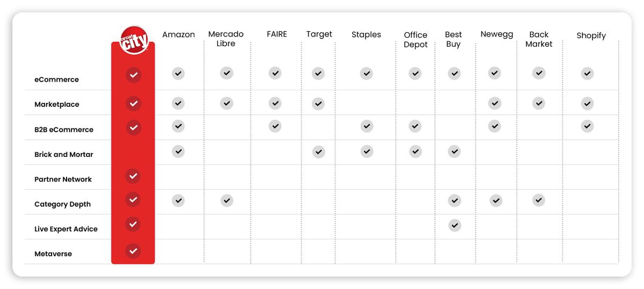Click Target's Marketplace checkmark
This screenshot has height=289, width=644.
pos(318,103)
